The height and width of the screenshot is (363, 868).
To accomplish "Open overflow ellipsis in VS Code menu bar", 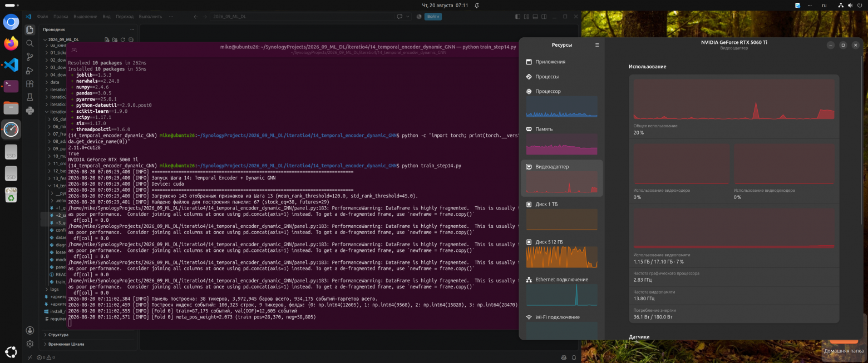I will (x=170, y=17).
